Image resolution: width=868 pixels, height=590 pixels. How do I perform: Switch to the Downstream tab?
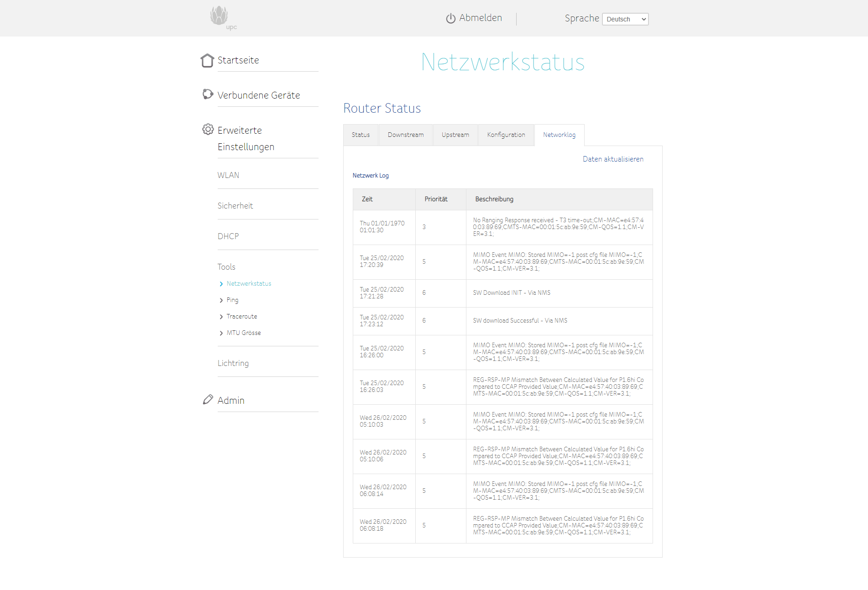(x=405, y=135)
